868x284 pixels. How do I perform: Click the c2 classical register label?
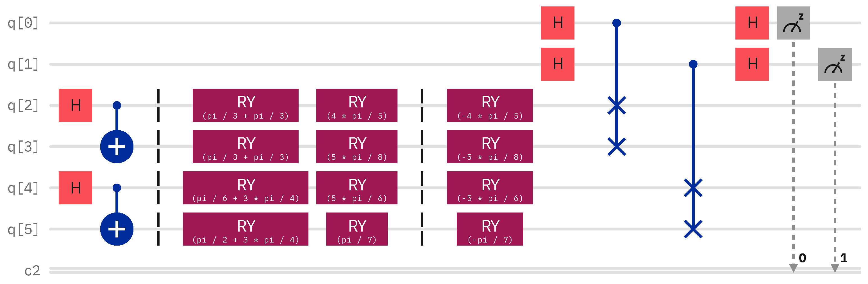[x=32, y=271]
